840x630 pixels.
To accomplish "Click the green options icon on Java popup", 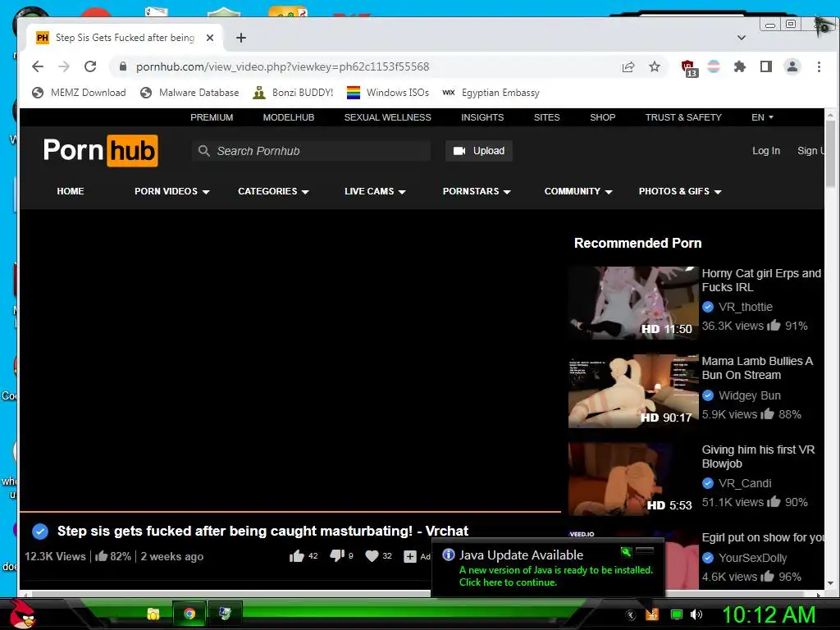I will pyautogui.click(x=626, y=552).
